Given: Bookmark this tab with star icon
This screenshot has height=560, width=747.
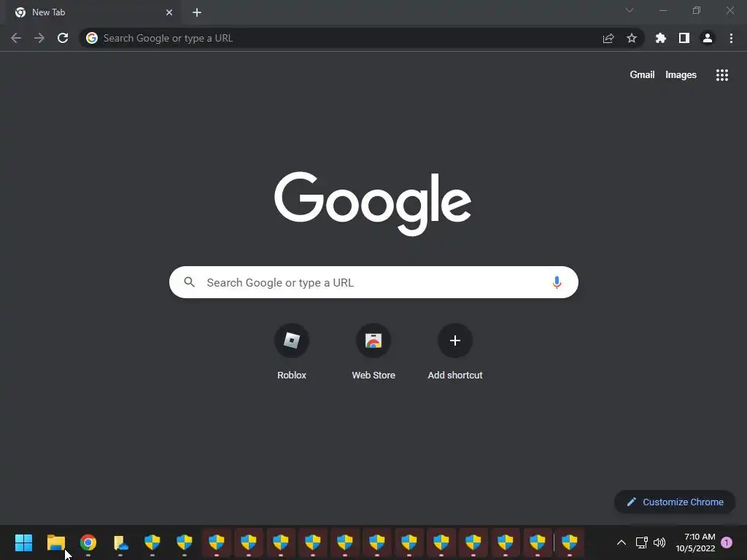Looking at the screenshot, I should point(632,38).
